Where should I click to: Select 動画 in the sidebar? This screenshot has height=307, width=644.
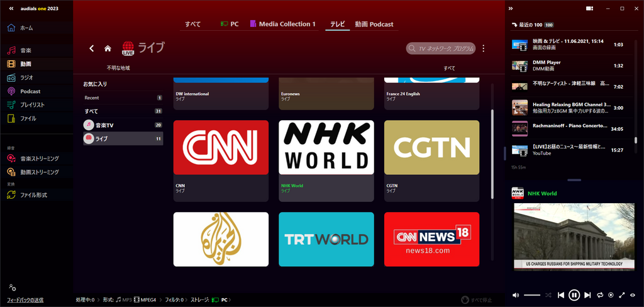click(25, 64)
